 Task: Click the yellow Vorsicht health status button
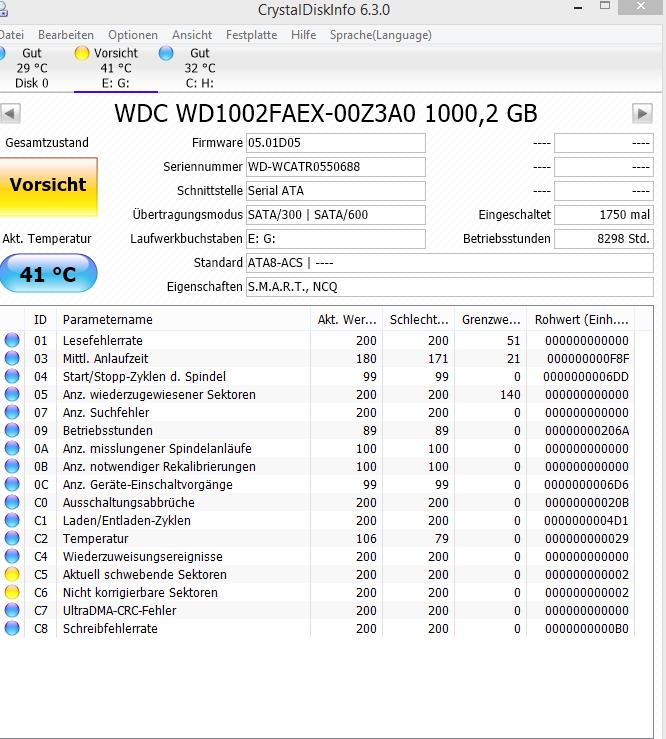point(48,187)
